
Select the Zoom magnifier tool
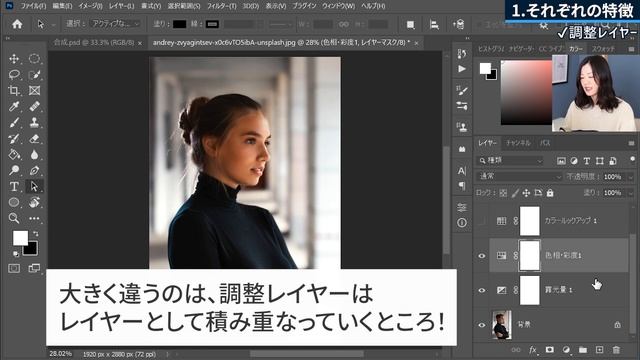click(x=14, y=218)
